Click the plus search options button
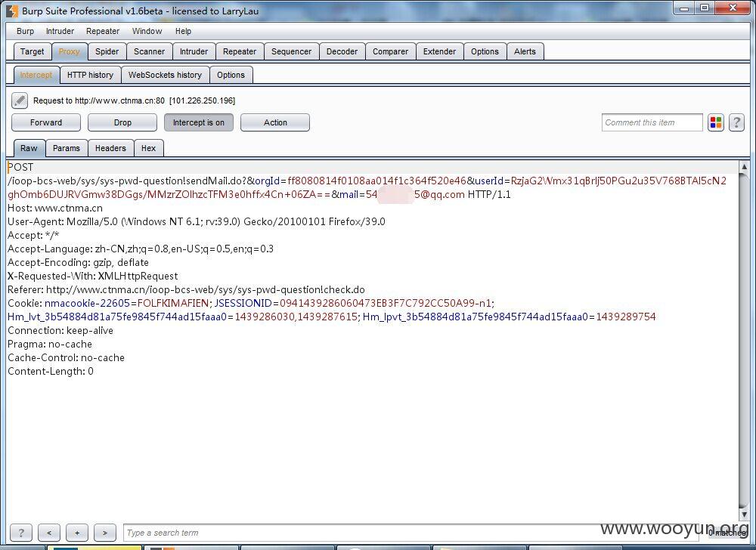This screenshot has width=756, height=550. coord(77,533)
